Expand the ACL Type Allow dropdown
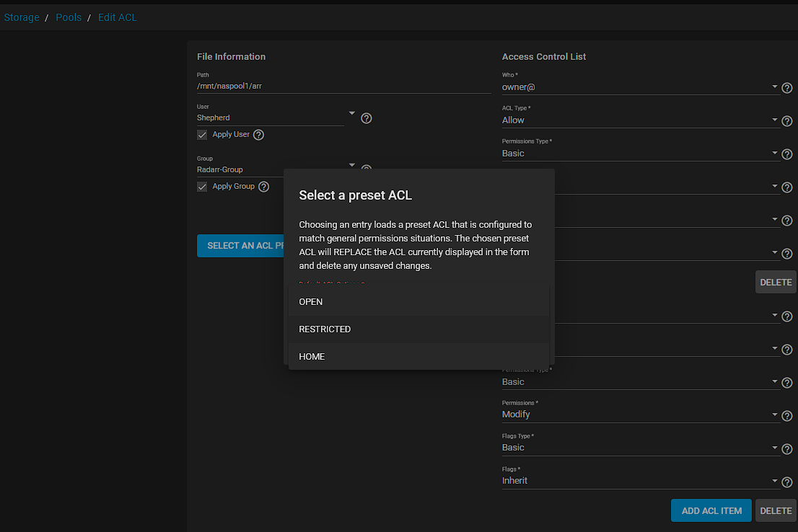The width and height of the screenshot is (798, 532). coord(774,120)
